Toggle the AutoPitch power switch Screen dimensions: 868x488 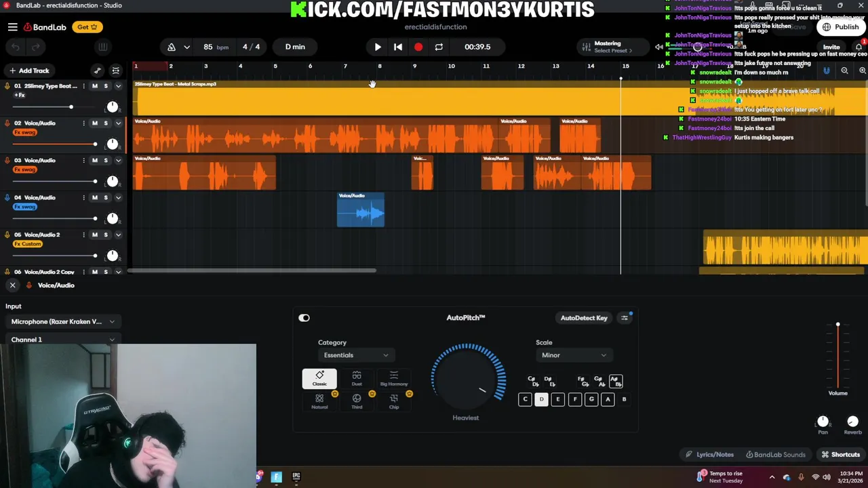click(304, 318)
